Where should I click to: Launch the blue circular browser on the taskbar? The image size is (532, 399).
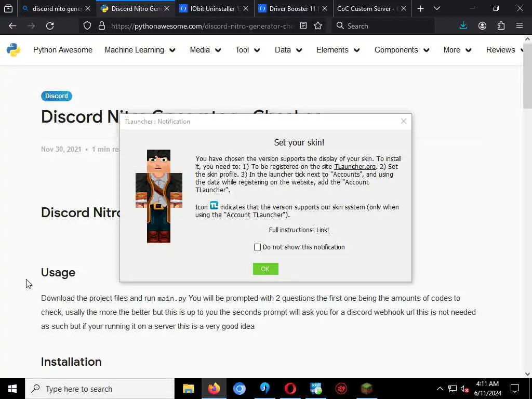(239, 389)
